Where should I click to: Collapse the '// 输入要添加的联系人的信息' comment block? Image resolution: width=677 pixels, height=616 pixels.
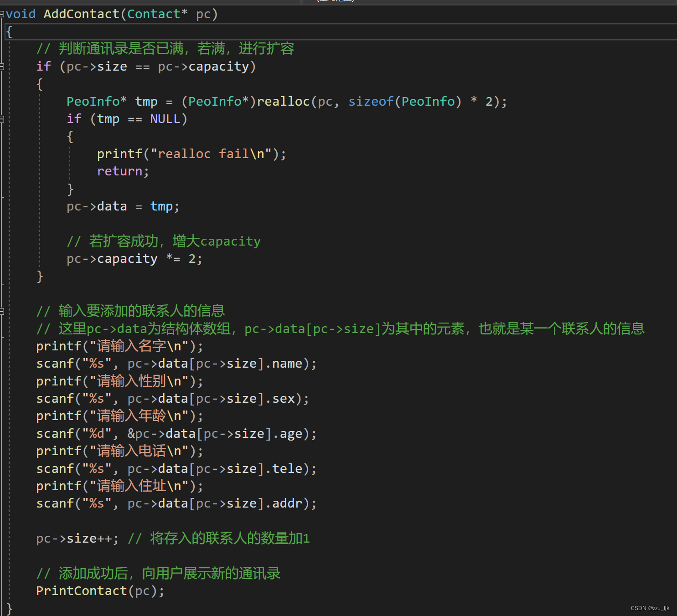2,311
